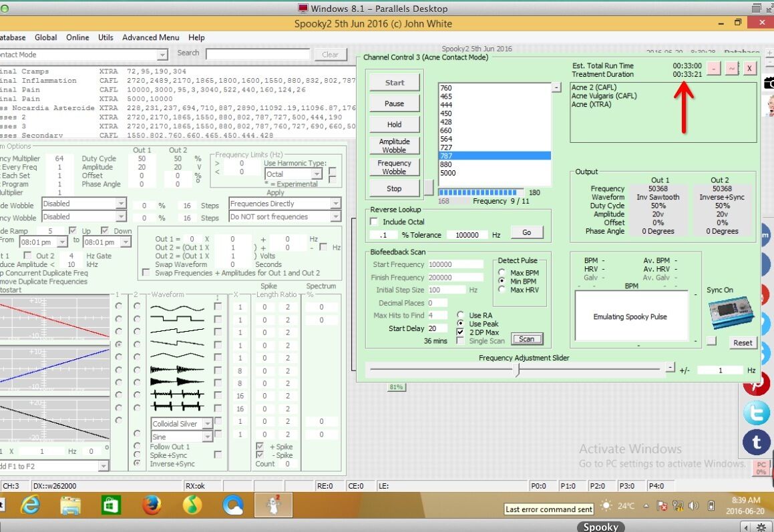Open the Twitter share icon
The height and width of the screenshot is (532, 774).
click(757, 413)
